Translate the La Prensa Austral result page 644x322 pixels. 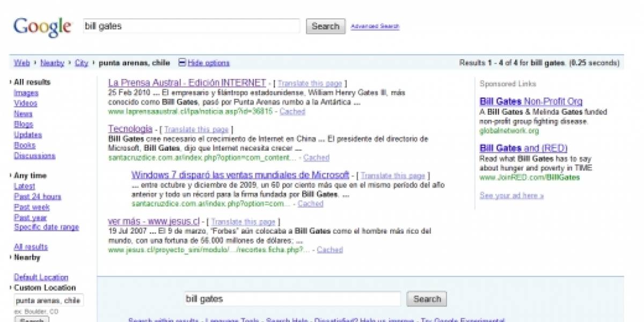[310, 83]
